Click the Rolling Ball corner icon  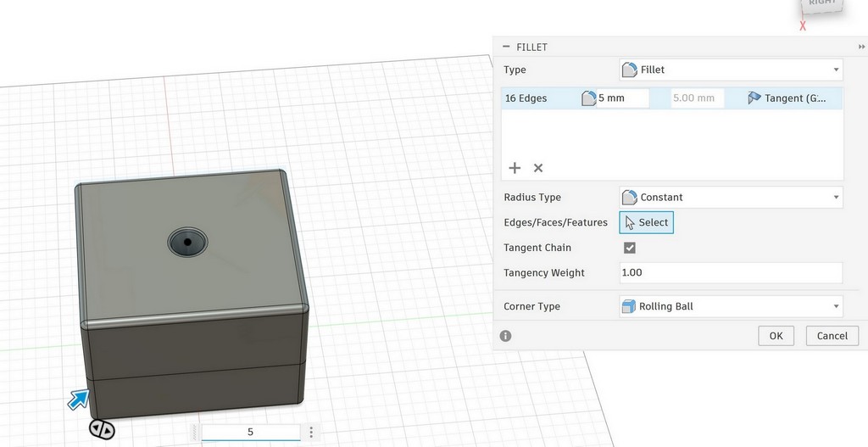coord(629,306)
